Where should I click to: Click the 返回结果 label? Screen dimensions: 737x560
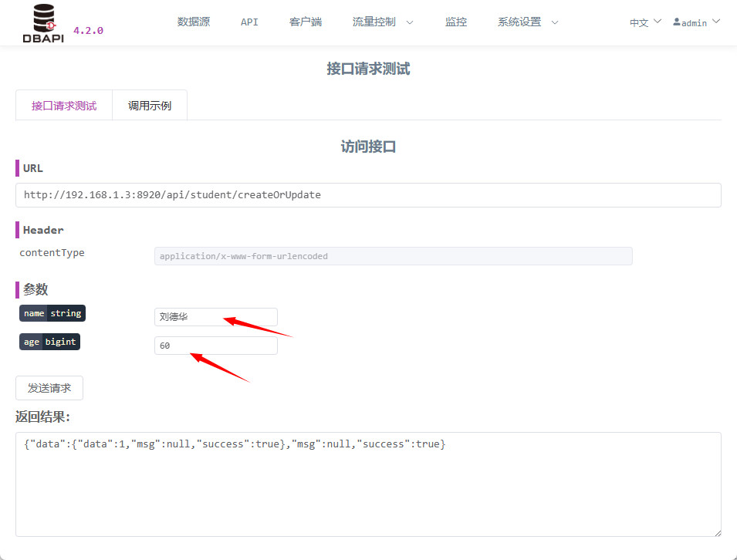[42, 417]
